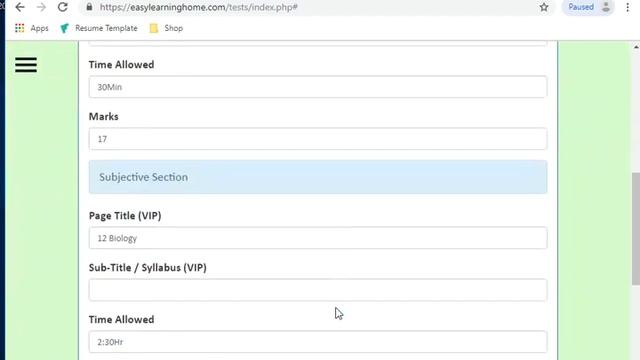Click the Sub-Title / Syllabus (VIP) label
Viewport: 640px width, 360px height.
tap(148, 268)
